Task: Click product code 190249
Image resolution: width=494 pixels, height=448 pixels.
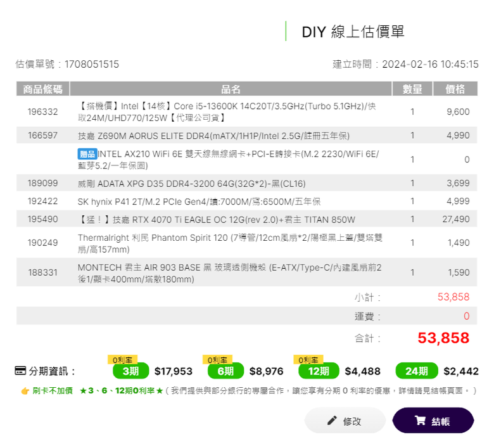Action: coord(42,243)
